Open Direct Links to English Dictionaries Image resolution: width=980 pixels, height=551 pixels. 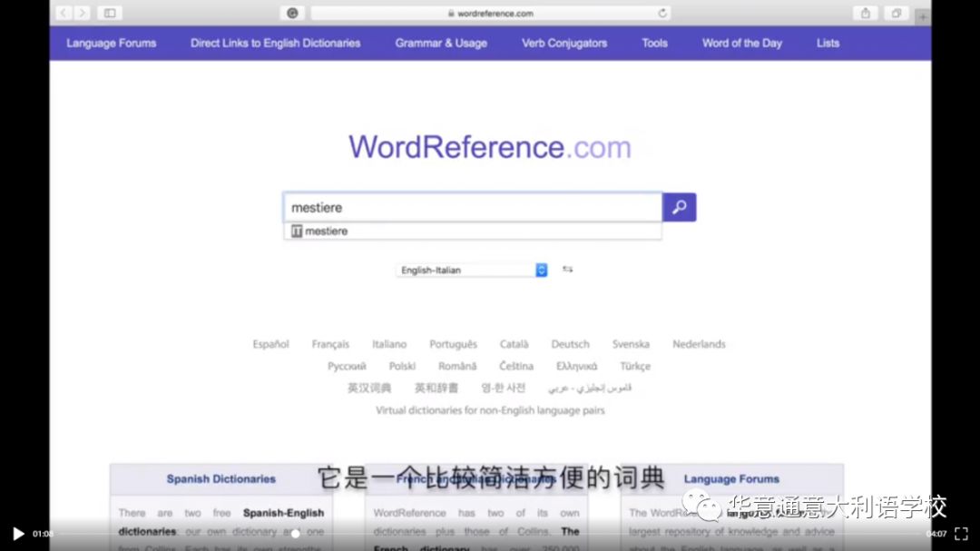(276, 44)
